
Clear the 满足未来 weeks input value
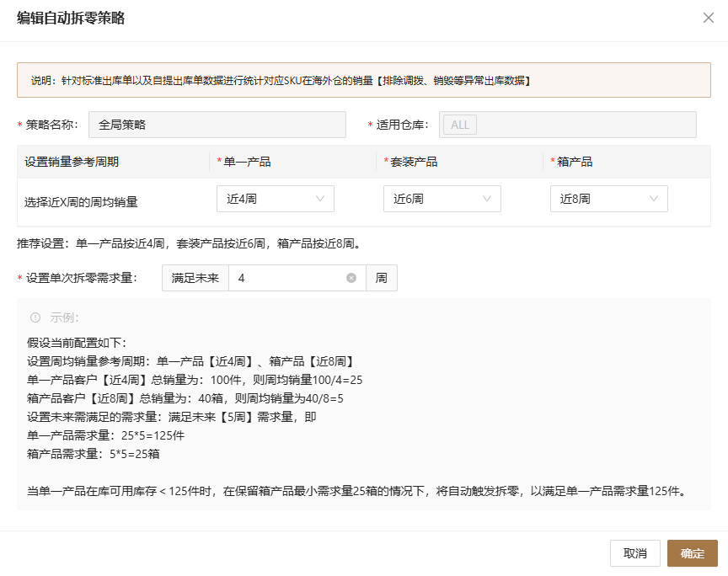coord(351,278)
